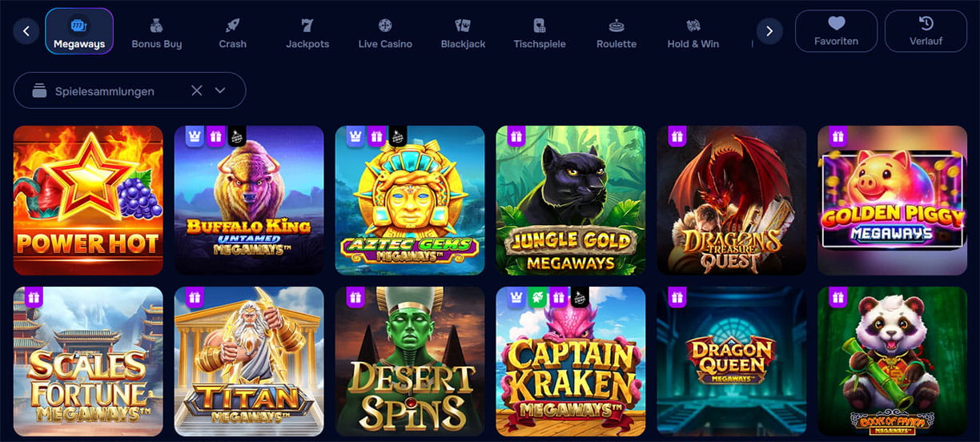Open the Bonus Buy category
Viewport: 980px width, 442px height.
157,32
